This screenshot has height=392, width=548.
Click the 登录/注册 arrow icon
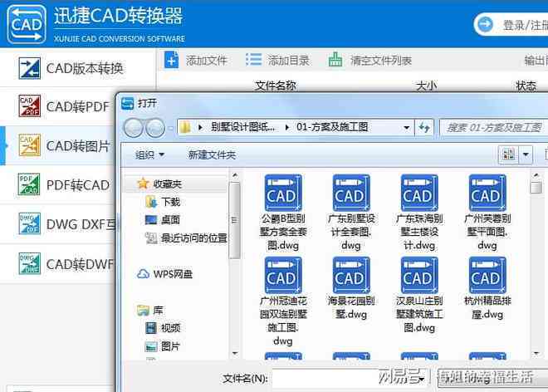[x=485, y=24]
